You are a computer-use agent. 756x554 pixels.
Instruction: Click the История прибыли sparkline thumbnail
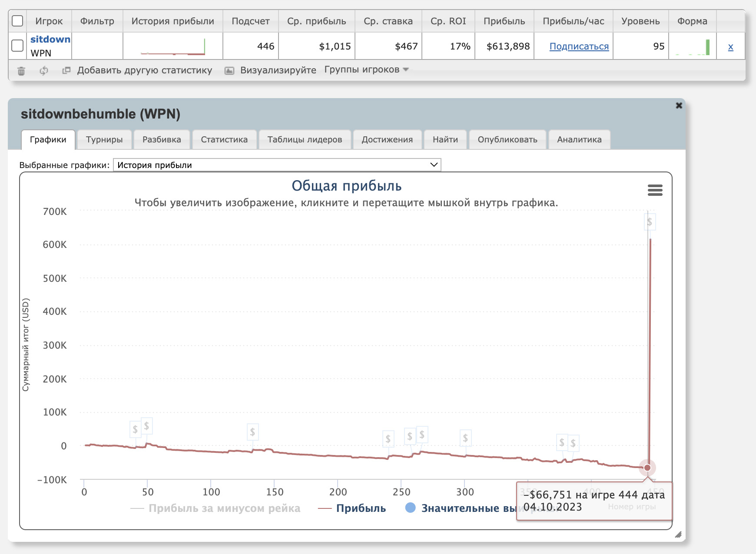172,47
